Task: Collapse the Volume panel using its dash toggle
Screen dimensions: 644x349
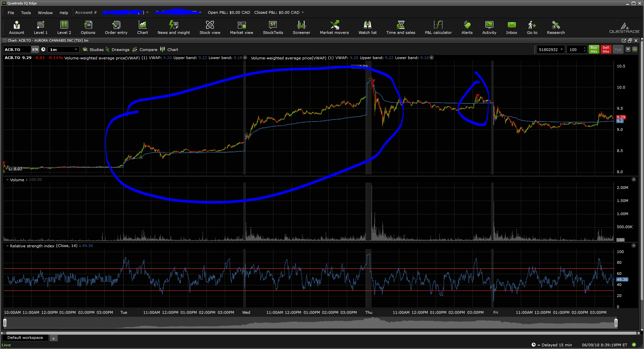Action: [x=7, y=180]
